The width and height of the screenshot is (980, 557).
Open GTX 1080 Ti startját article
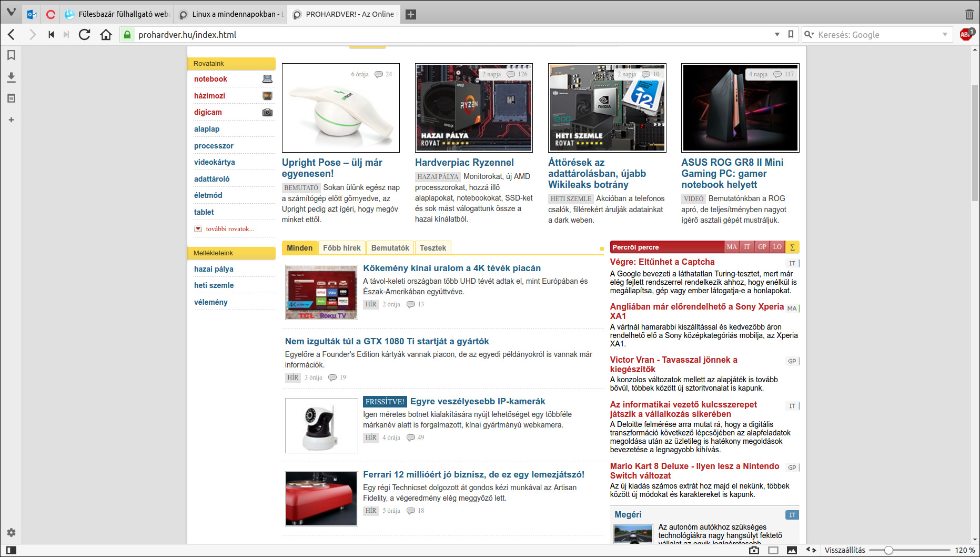coord(387,342)
